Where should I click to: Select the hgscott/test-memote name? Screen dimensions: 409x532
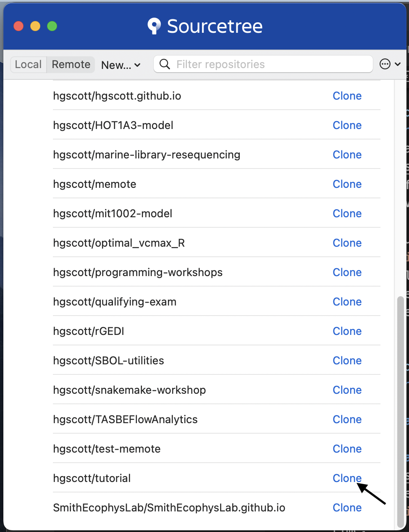pyautogui.click(x=107, y=449)
